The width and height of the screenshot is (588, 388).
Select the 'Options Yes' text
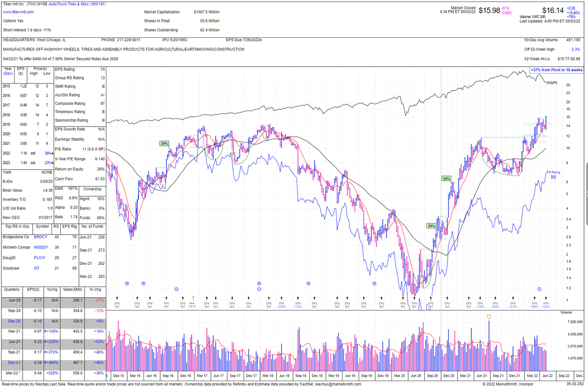[13, 21]
